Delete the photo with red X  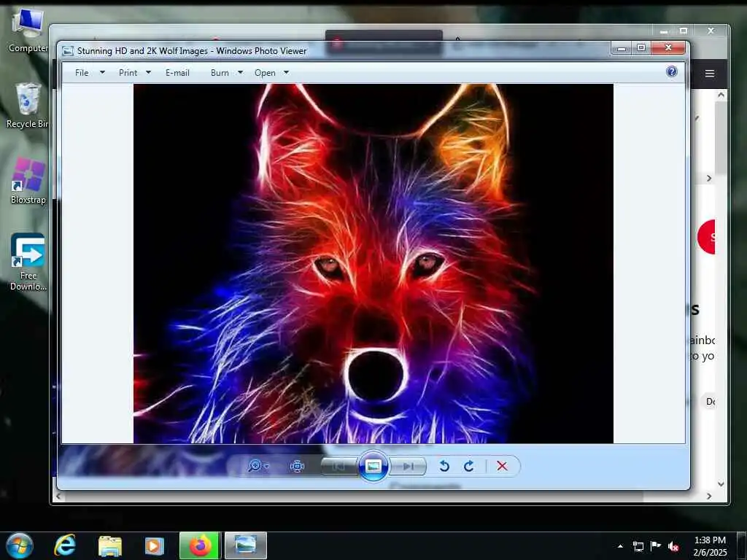pos(502,466)
